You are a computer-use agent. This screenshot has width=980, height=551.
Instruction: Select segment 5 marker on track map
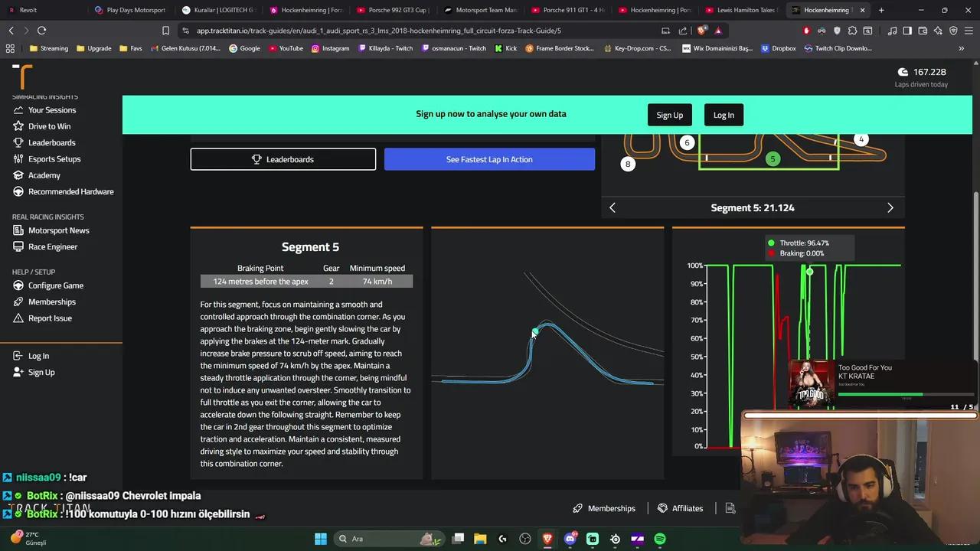point(773,158)
